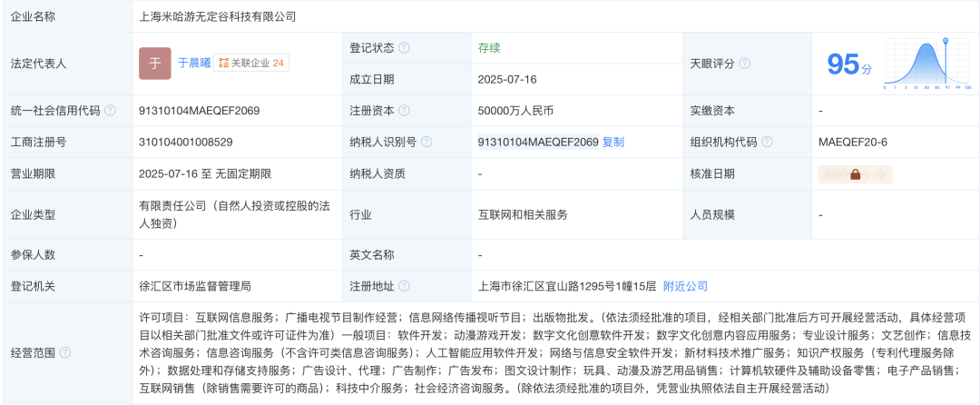Click help icon beside 统一社会信用代码
The image size is (980, 405).
coord(110,111)
